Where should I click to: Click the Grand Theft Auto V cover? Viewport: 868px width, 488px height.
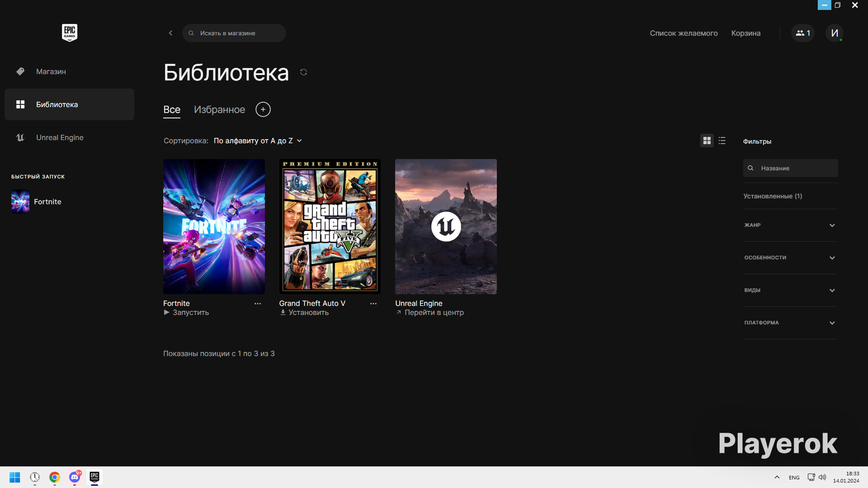tap(330, 226)
